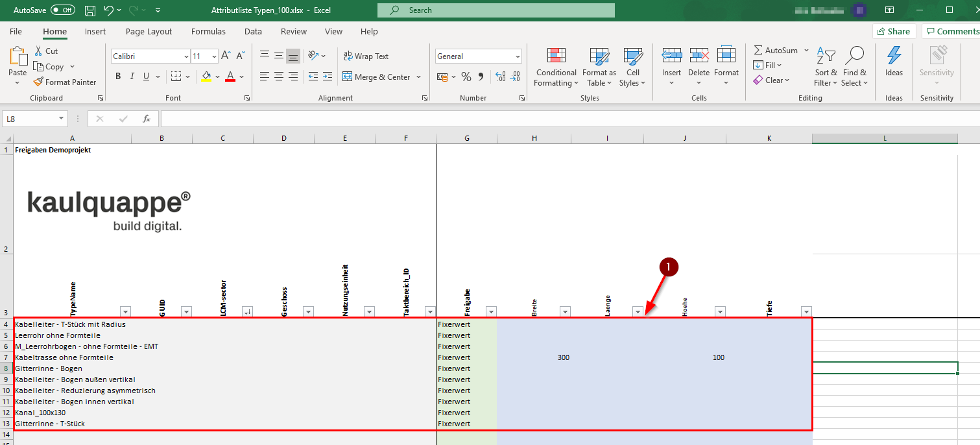Open Format as Table gallery
980x445 pixels.
[x=599, y=67]
